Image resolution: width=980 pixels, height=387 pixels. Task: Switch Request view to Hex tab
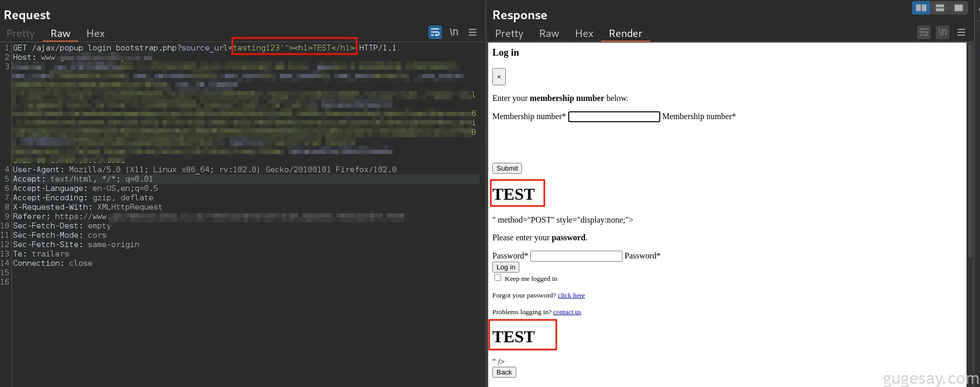[x=95, y=33]
